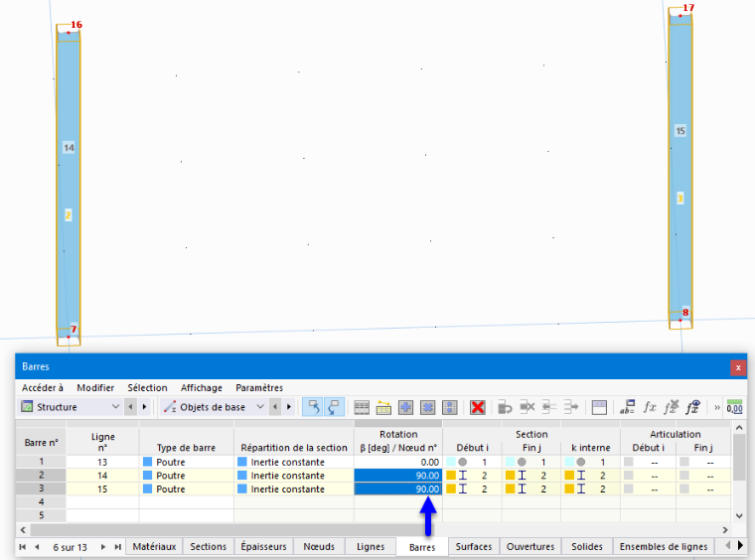Click cyan section swatch in Début i row 1
The height and width of the screenshot is (560, 755).
coord(451,462)
